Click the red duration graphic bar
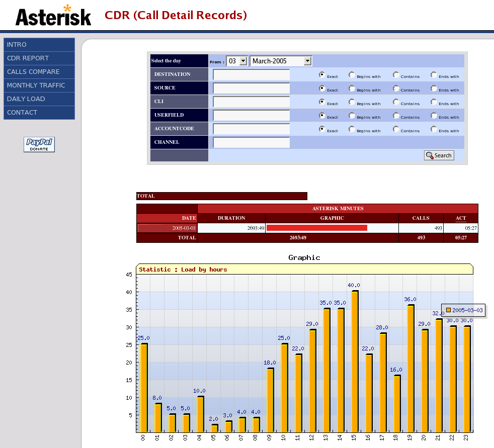The image size is (494, 448). 317,228
